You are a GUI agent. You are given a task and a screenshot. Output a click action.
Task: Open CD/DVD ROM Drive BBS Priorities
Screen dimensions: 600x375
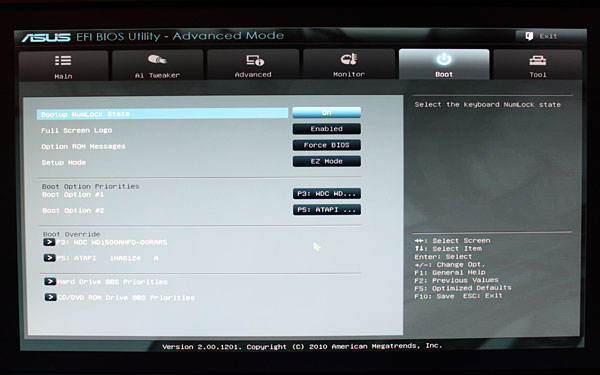119,298
